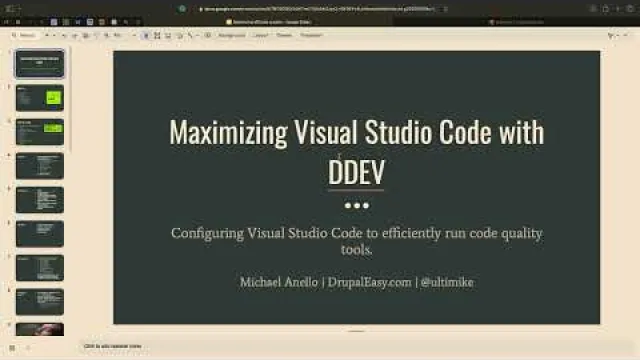Open the Transition toolbar button
Image resolution: width=640 pixels, height=360 pixels.
(311, 36)
